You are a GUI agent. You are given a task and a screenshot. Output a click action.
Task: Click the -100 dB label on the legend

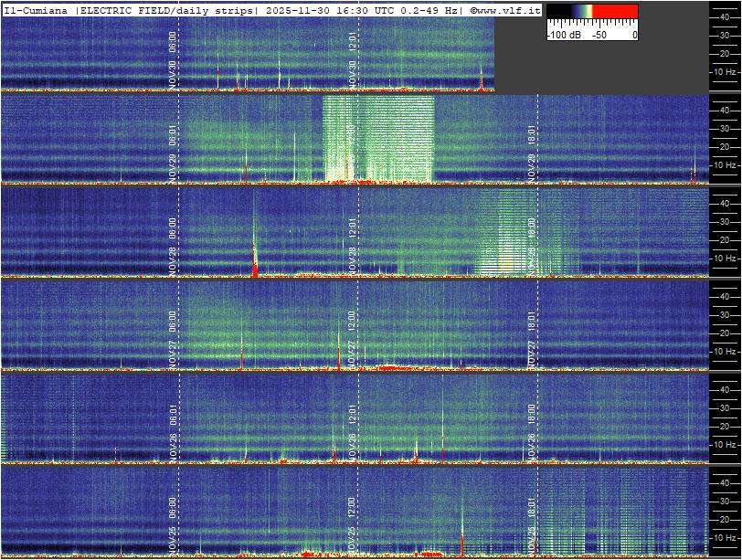[564, 35]
